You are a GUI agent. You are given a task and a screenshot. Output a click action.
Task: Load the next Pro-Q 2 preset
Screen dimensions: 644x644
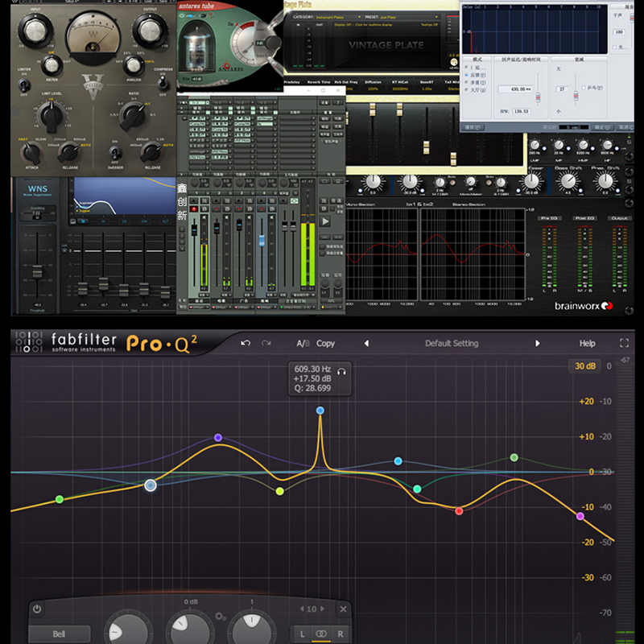click(x=537, y=344)
